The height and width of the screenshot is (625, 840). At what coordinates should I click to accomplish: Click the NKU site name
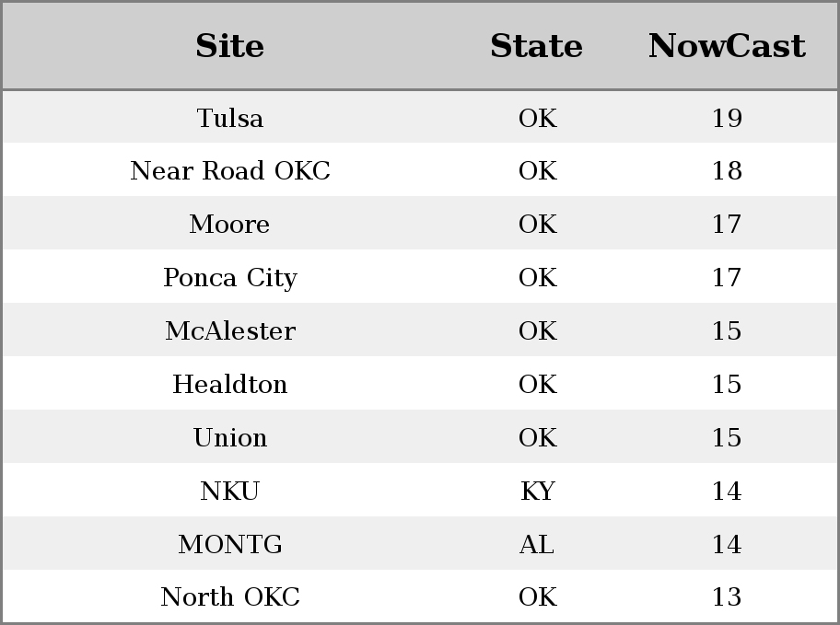point(229,492)
